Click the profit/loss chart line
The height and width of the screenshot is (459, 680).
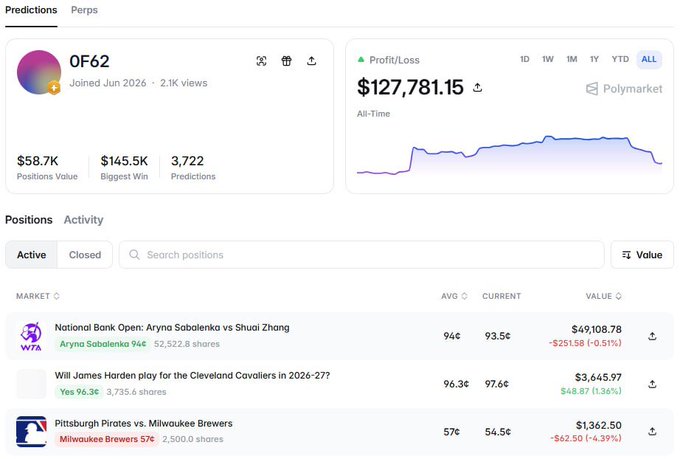click(x=509, y=155)
